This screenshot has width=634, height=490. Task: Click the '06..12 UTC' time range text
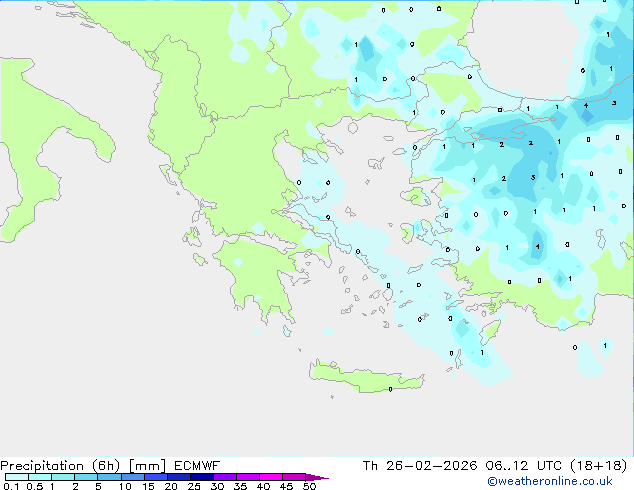[x=524, y=466]
